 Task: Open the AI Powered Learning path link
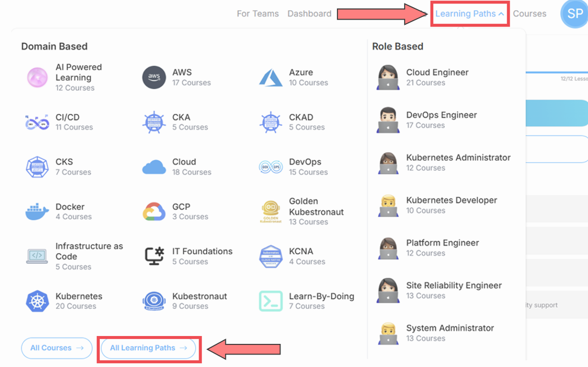(79, 72)
